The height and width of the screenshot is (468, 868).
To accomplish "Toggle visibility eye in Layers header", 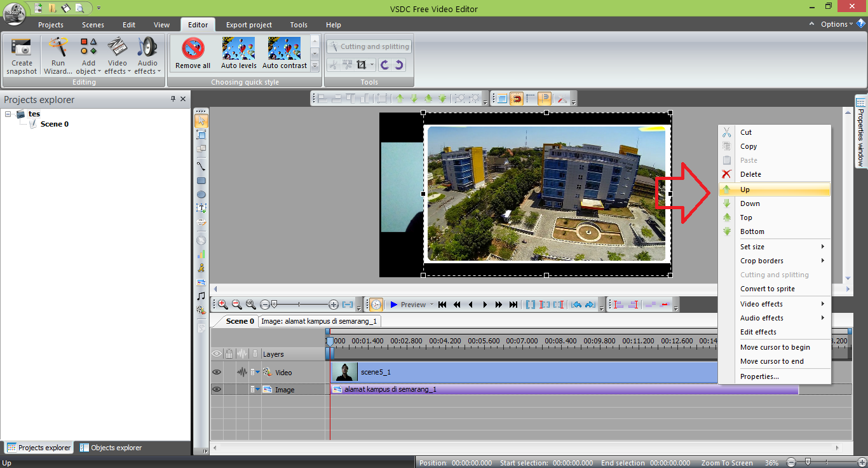I will point(217,354).
